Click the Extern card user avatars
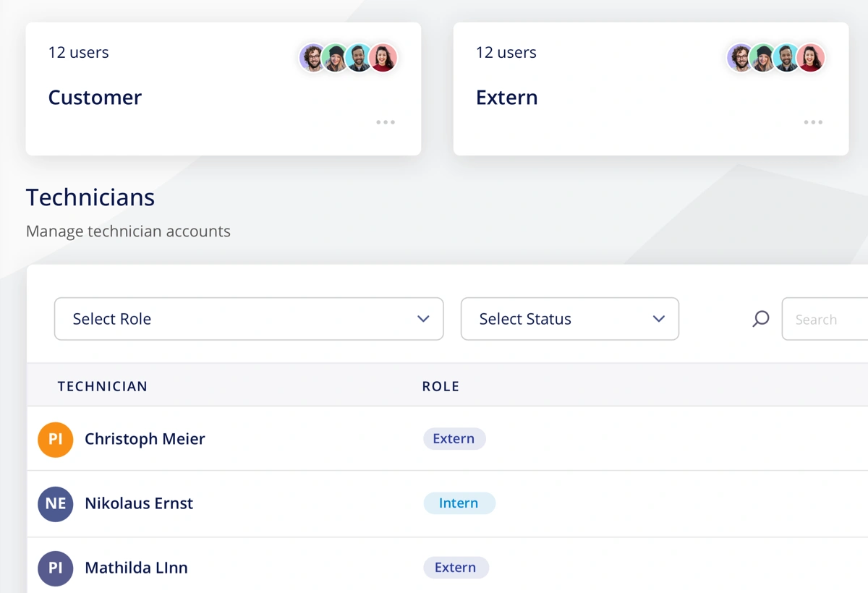 775,58
